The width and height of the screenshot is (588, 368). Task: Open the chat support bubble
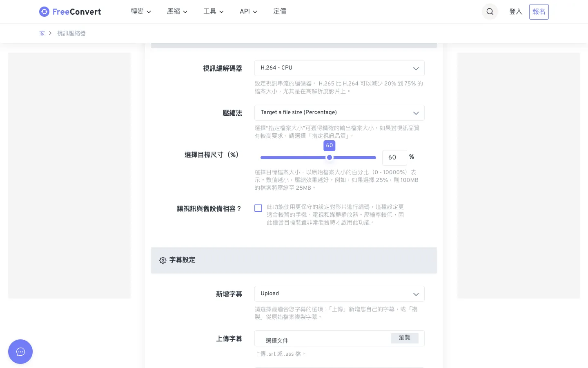[20, 352]
